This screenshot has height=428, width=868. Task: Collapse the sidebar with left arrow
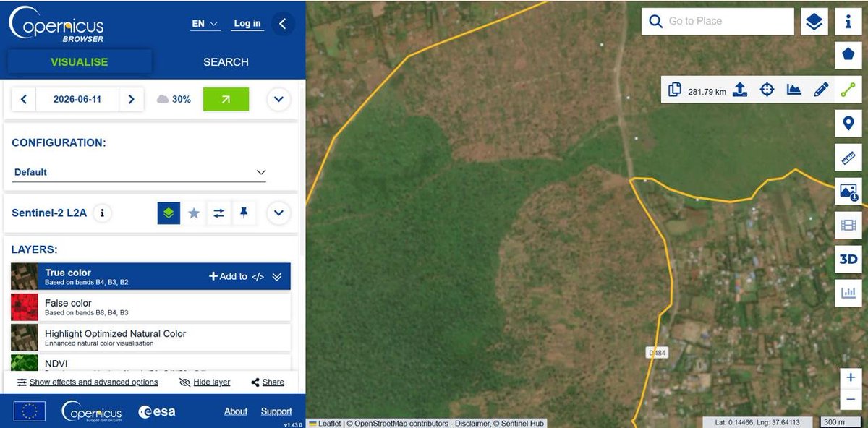[283, 24]
